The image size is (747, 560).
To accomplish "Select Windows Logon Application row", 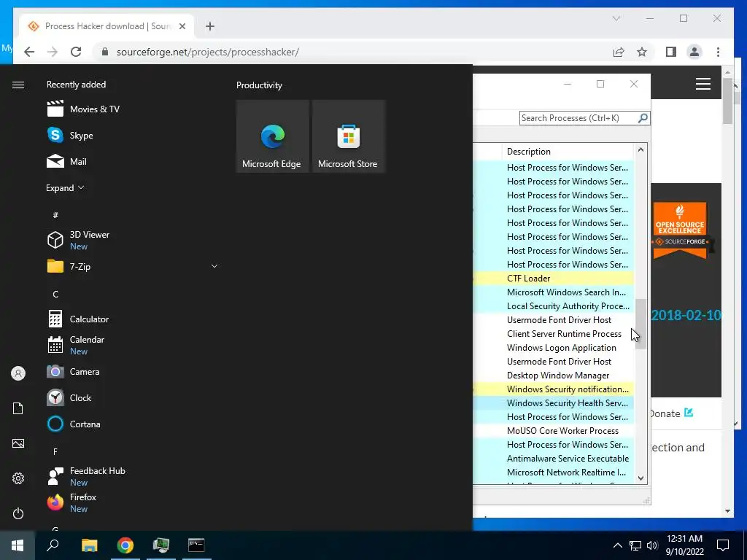I will coord(553,348).
